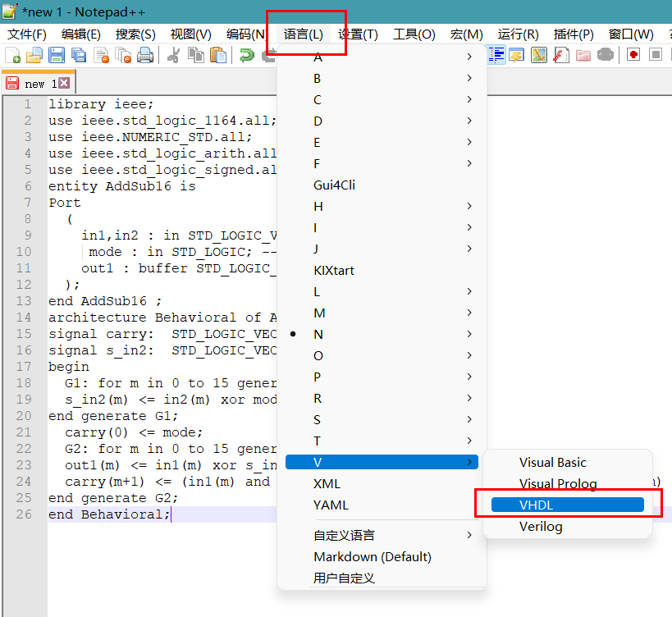The image size is (672, 617).
Task: Expand the S language submenu
Action: [382, 419]
